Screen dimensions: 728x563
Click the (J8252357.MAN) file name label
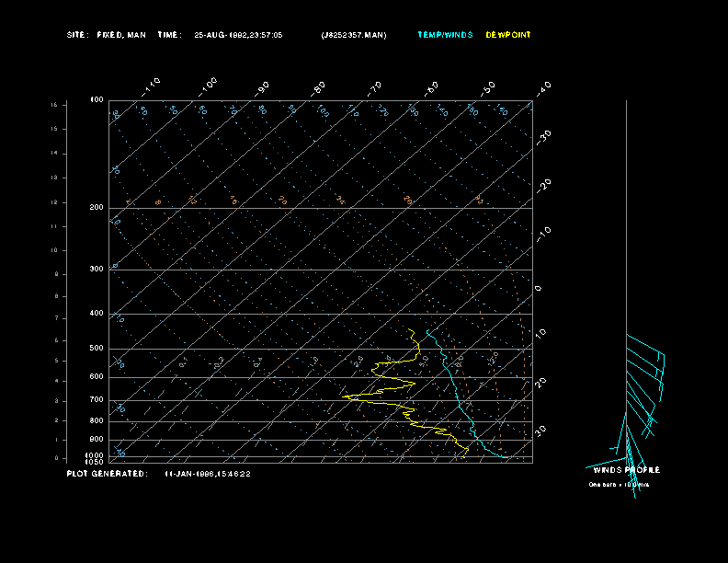click(x=354, y=35)
